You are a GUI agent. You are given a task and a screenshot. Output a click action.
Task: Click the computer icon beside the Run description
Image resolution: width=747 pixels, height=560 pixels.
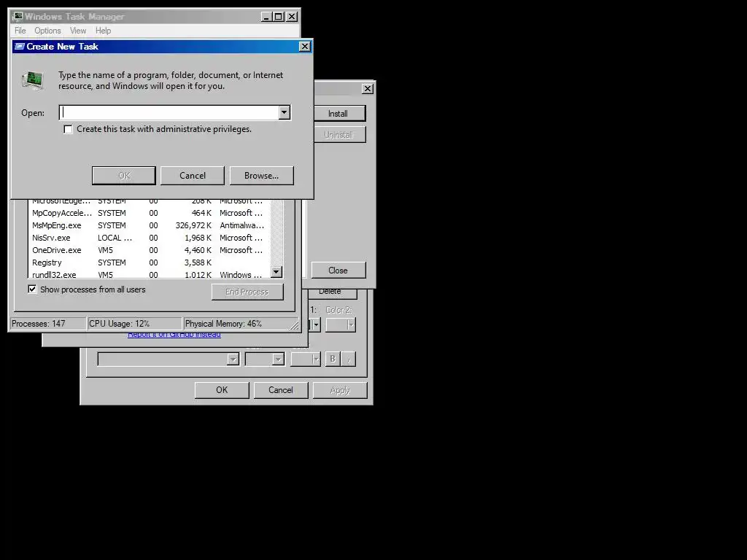[34, 80]
